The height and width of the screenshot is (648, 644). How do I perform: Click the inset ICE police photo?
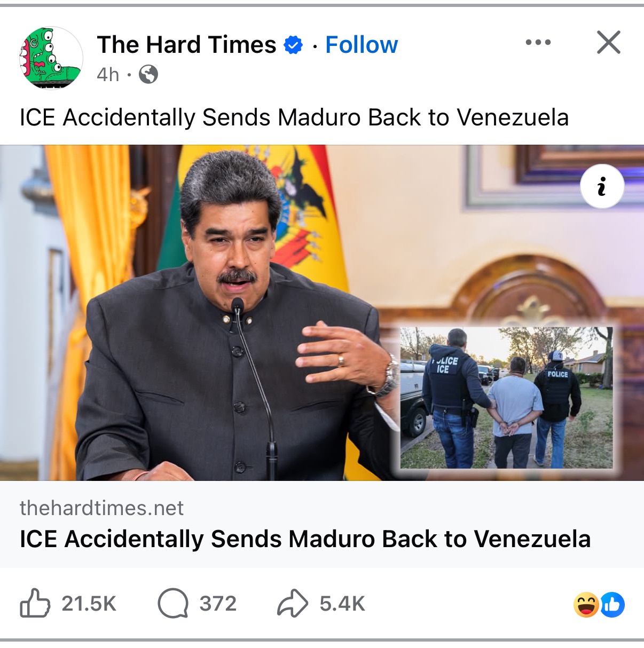point(506,398)
